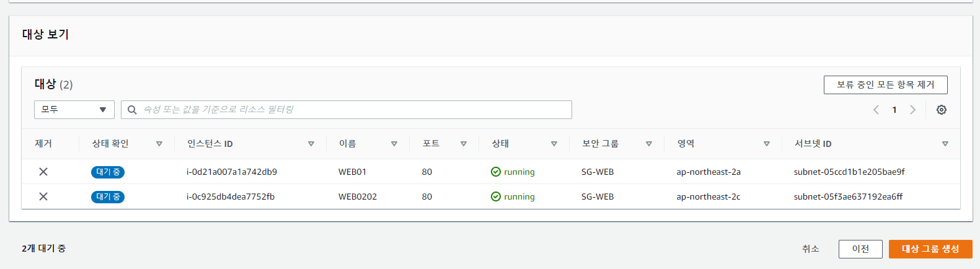
Task: Go to previous page of targets
Action: point(876,110)
